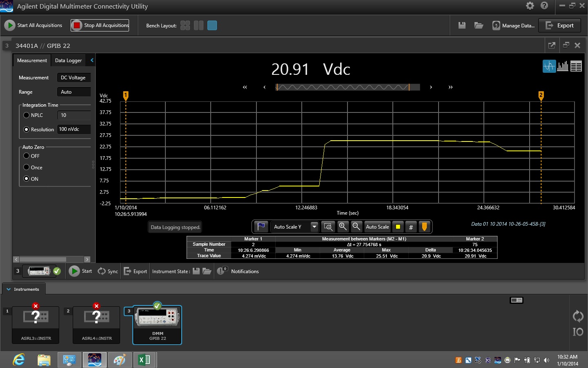Toggle the grid (#) icon

click(411, 227)
